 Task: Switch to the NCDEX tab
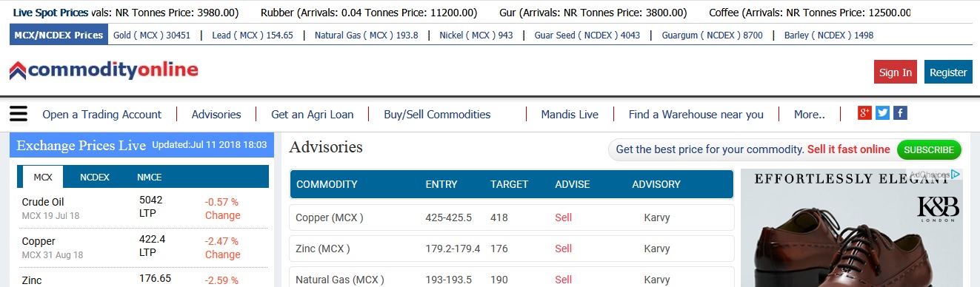[x=95, y=178]
